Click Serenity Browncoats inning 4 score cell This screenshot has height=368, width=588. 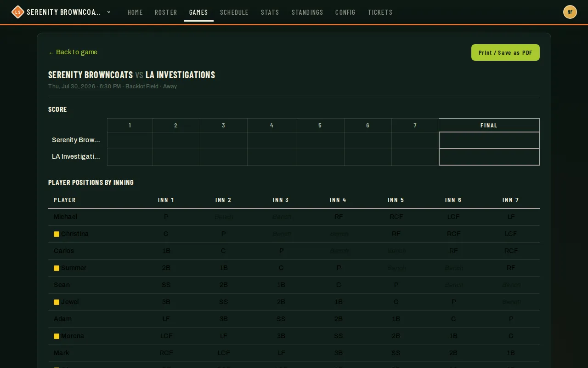(x=272, y=140)
